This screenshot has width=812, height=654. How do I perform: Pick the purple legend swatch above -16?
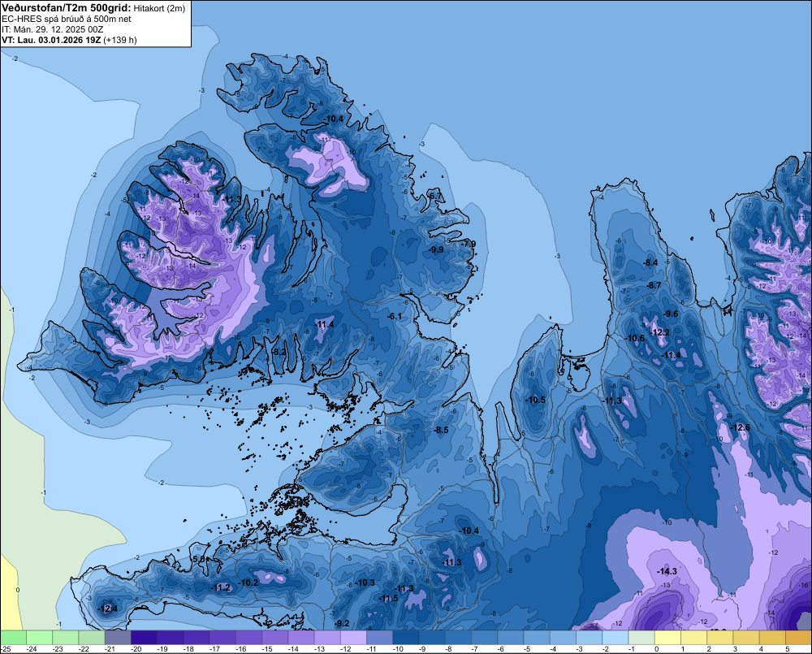tap(248, 637)
